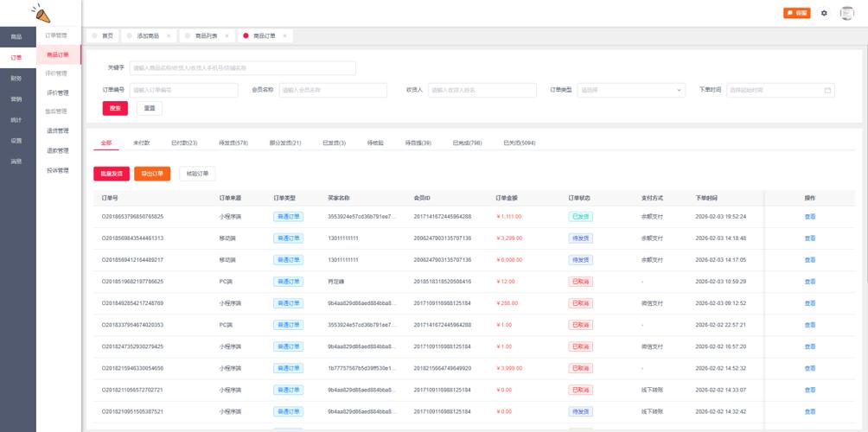The height and width of the screenshot is (432, 868).
Task: Click the red 搜索 search button
Action: 115,108
